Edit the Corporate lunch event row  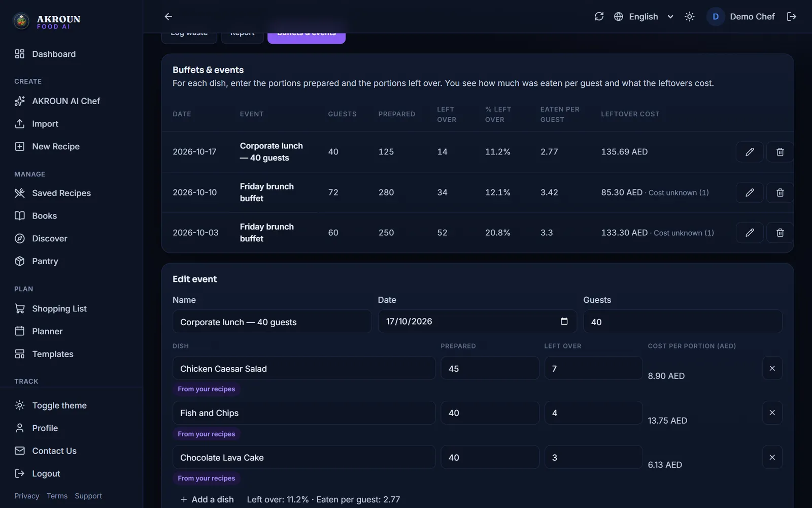click(x=750, y=152)
